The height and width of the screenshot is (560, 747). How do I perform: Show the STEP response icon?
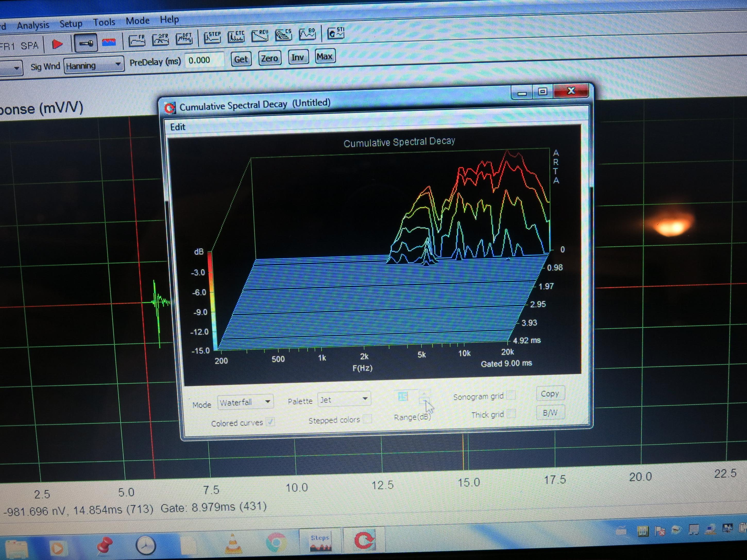pos(213,37)
